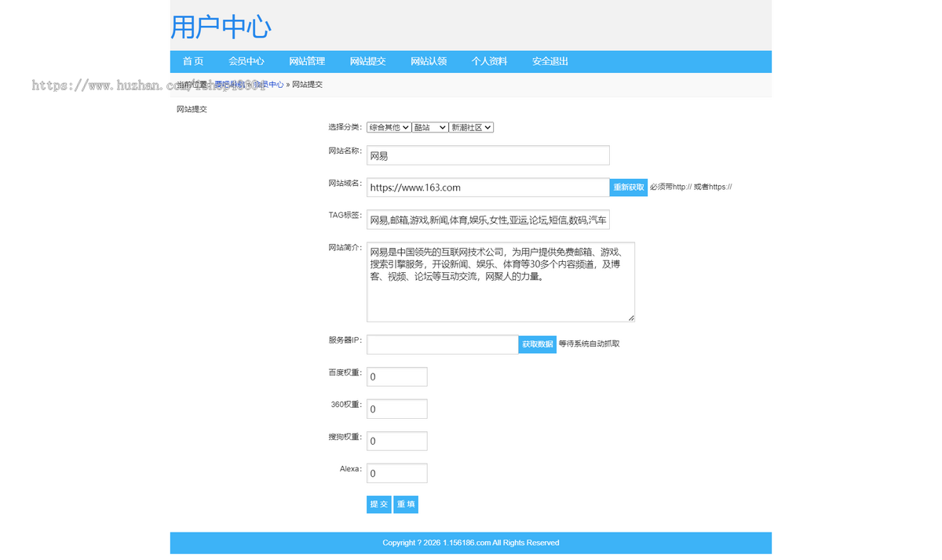Click the 选择分类 label
The height and width of the screenshot is (560, 942).
345,127
